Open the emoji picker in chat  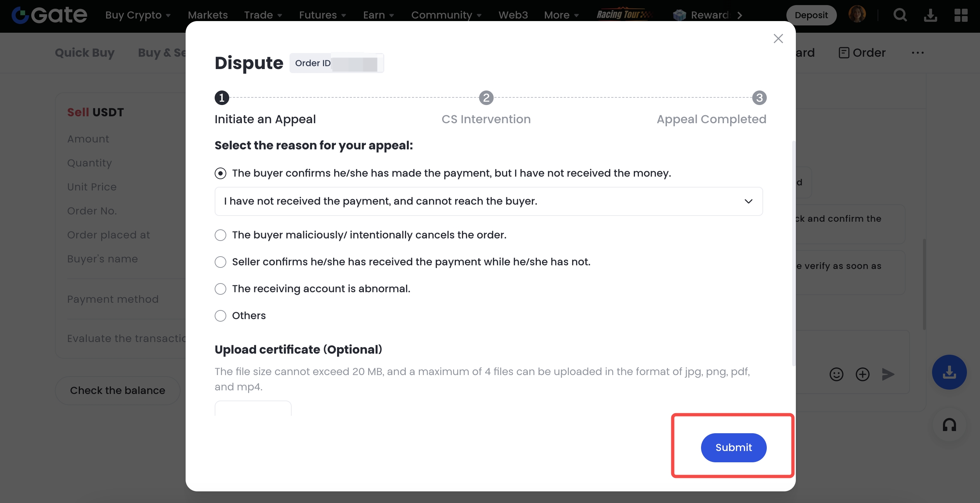point(836,374)
